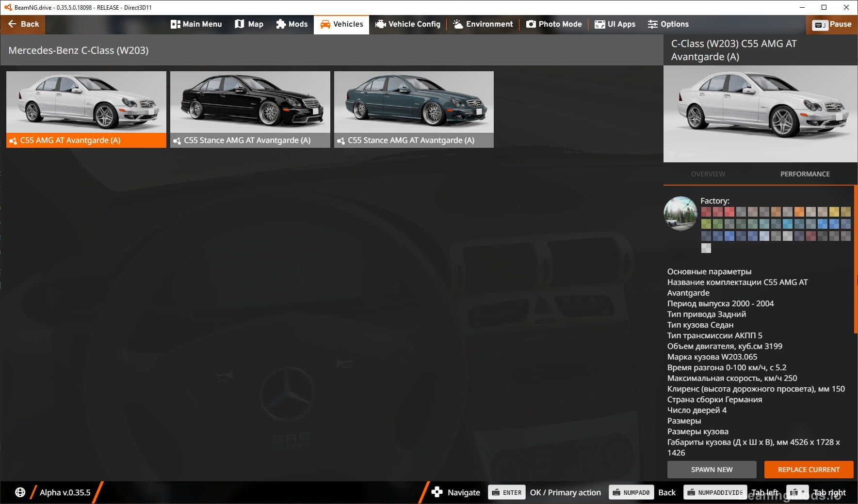This screenshot has width=858, height=504.
Task: Select the dark teal C55 Stance AMG card
Action: pyautogui.click(x=414, y=110)
